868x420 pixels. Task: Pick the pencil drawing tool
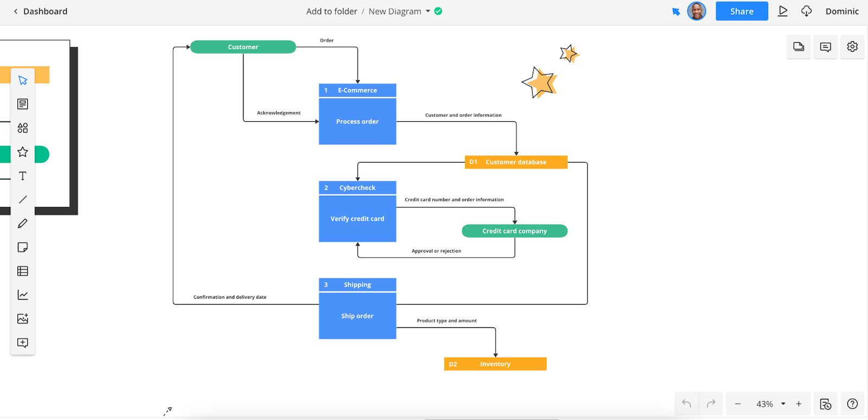[23, 223]
